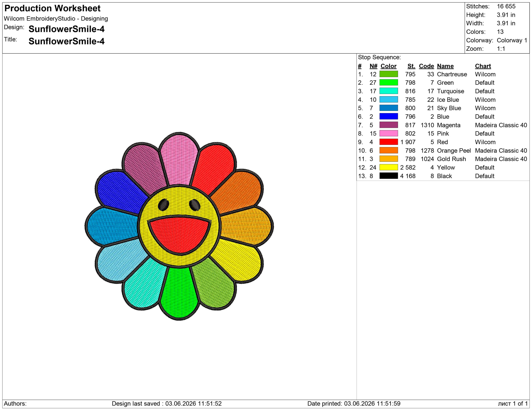Click code '1310' in the Magenta row
This screenshot has height=409, width=532.
click(x=427, y=125)
